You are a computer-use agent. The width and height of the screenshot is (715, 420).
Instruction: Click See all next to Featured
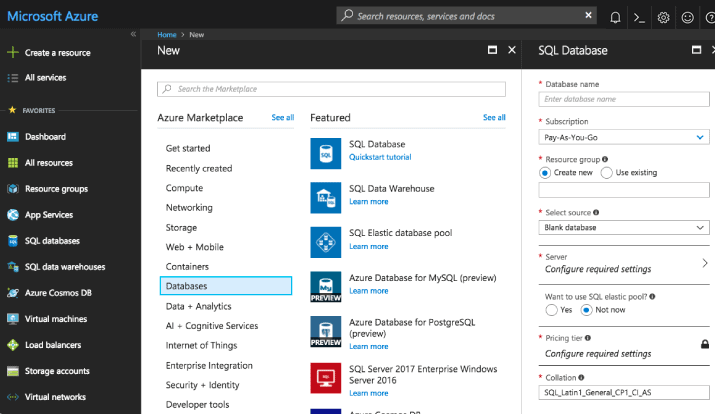click(x=494, y=118)
